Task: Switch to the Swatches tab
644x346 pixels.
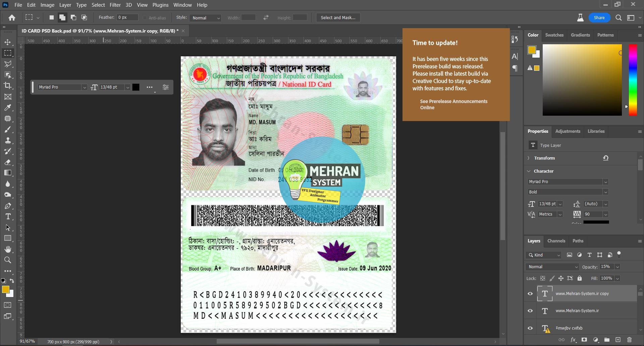Action: [x=554, y=35]
